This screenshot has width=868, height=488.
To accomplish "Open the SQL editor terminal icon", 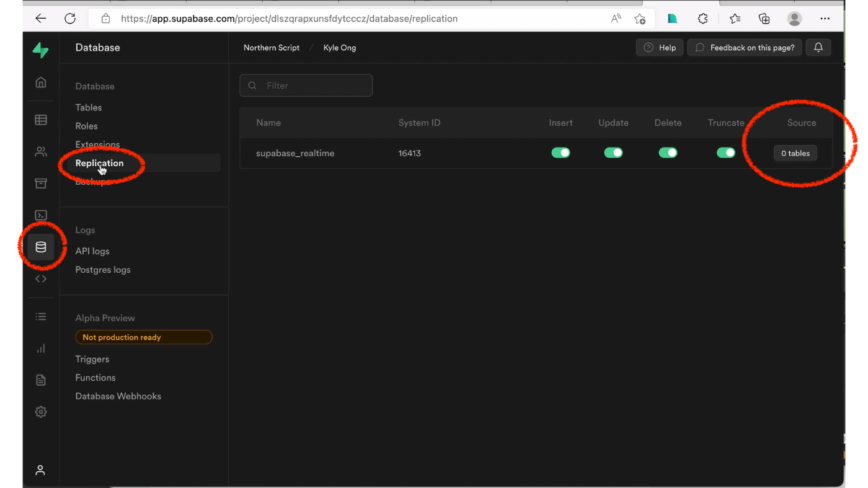I will pos(41,215).
